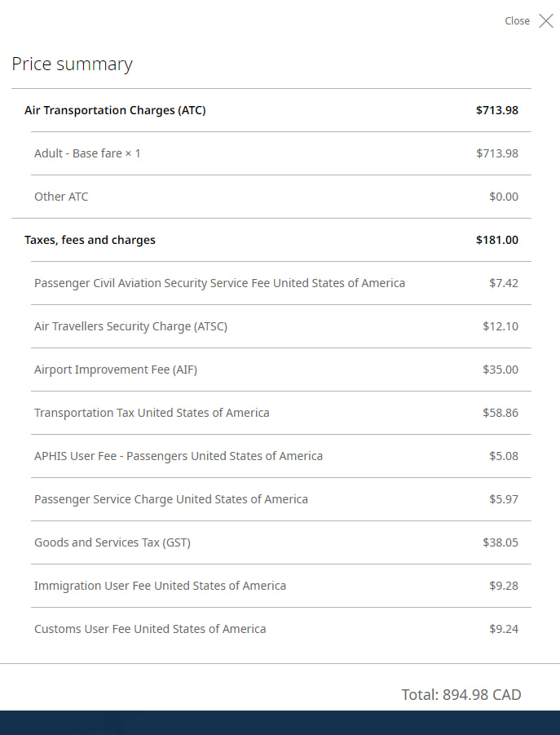Click the Close label

point(517,20)
